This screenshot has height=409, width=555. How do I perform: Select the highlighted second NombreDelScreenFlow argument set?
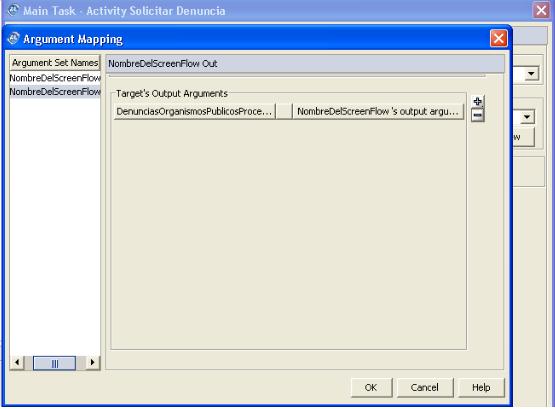[x=55, y=92]
